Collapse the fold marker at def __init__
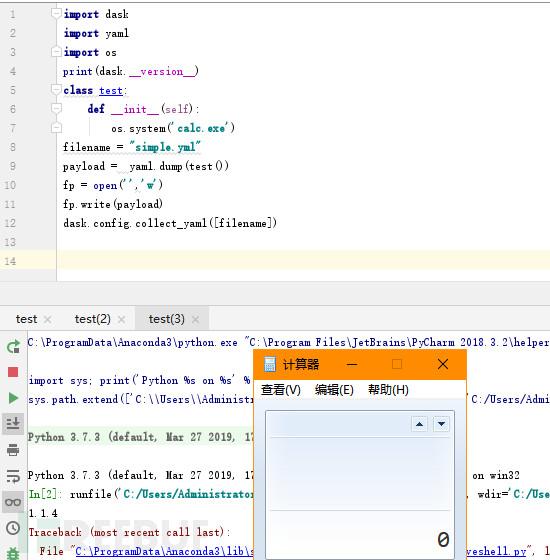550x560 pixels. pos(56,108)
